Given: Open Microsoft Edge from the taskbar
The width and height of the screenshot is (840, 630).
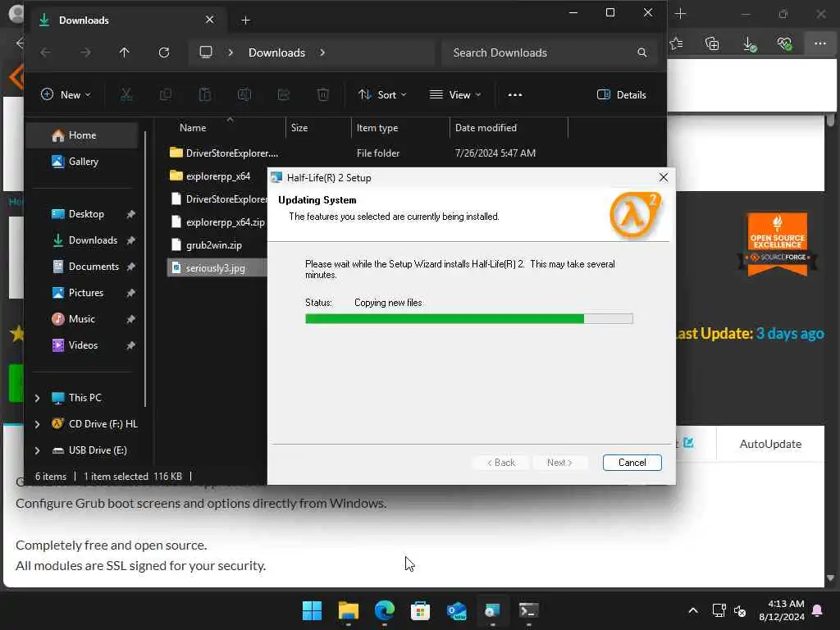Looking at the screenshot, I should pos(384,610).
